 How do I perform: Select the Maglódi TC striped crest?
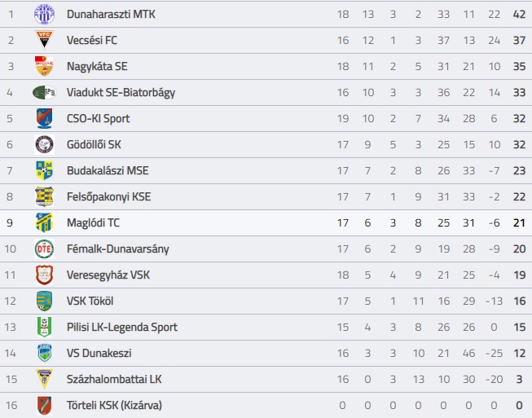tap(45, 222)
